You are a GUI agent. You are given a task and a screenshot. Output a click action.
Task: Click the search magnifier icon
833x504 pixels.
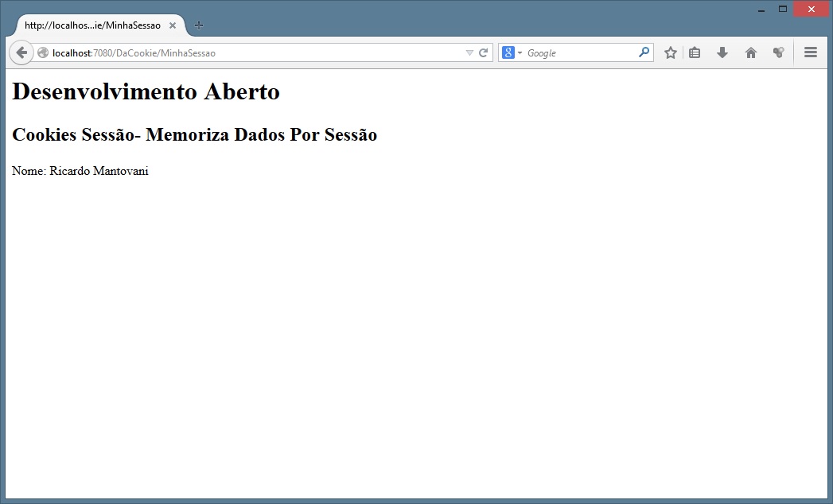click(644, 52)
